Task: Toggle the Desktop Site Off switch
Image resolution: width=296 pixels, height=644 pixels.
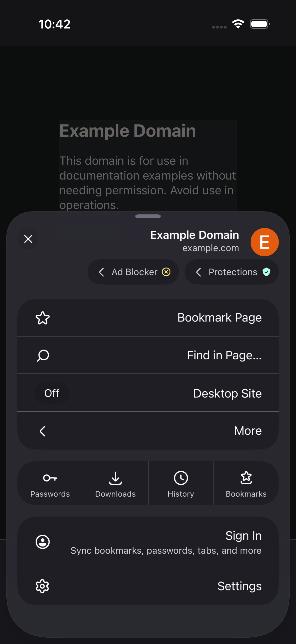Action: pos(52,393)
